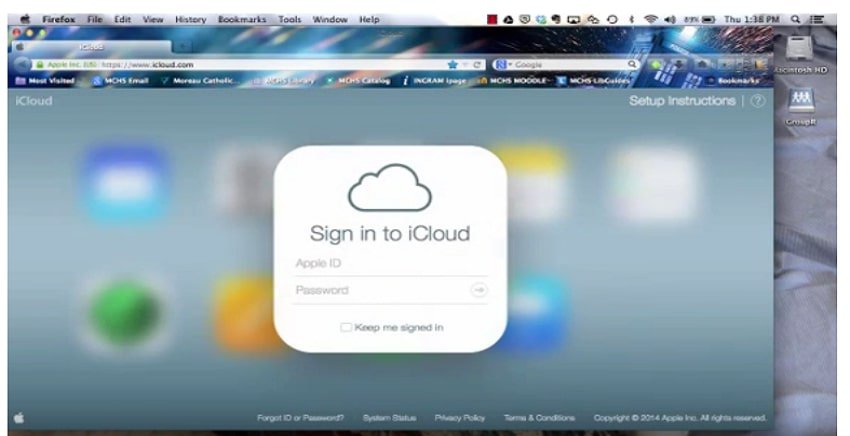Open AirPlay display menu bar icon

(574, 20)
